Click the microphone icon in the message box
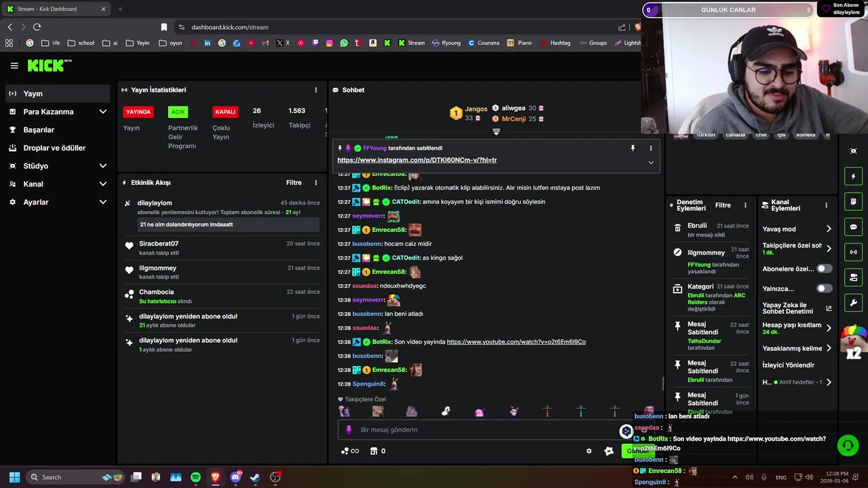The height and width of the screenshot is (488, 868). point(349,430)
